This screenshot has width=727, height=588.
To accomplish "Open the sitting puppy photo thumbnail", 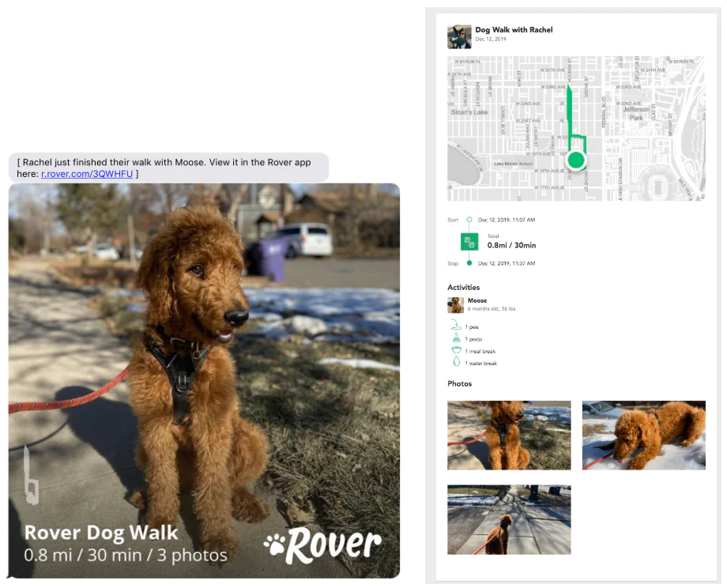I will point(509,435).
